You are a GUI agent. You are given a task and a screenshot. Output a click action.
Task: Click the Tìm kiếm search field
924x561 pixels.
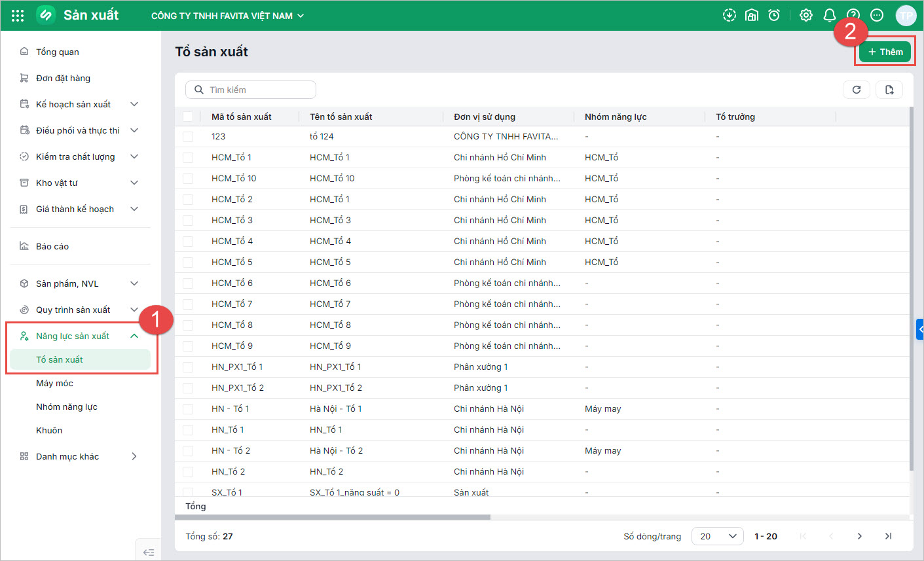251,90
